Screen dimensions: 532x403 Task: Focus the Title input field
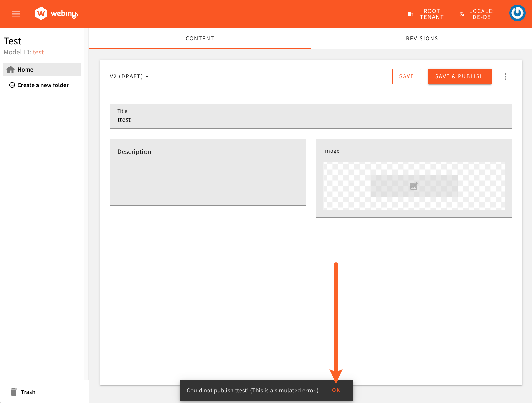(x=311, y=120)
